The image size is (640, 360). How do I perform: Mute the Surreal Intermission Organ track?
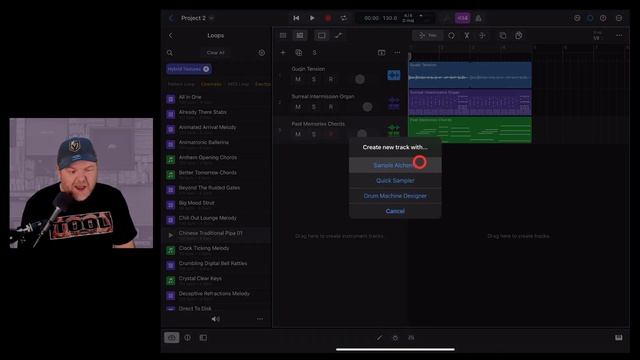298,107
